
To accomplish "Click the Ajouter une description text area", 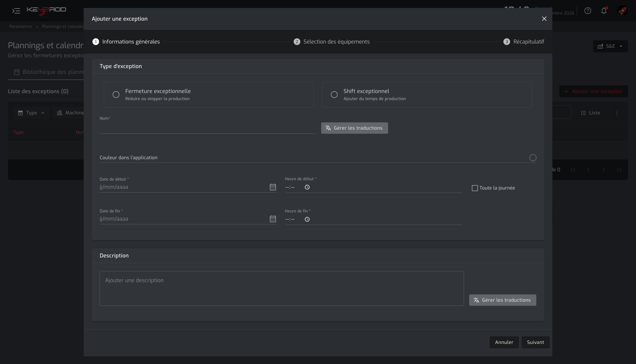I will (282, 288).
